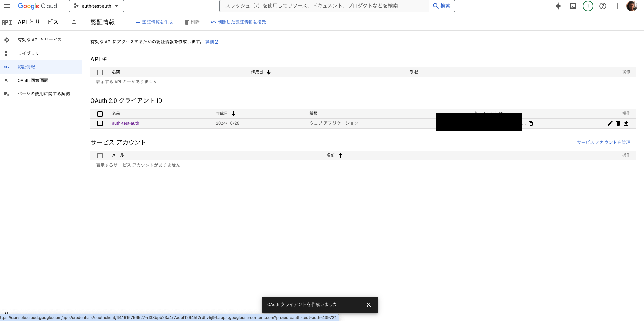Activate Cloud Shell terminal

click(x=573, y=6)
